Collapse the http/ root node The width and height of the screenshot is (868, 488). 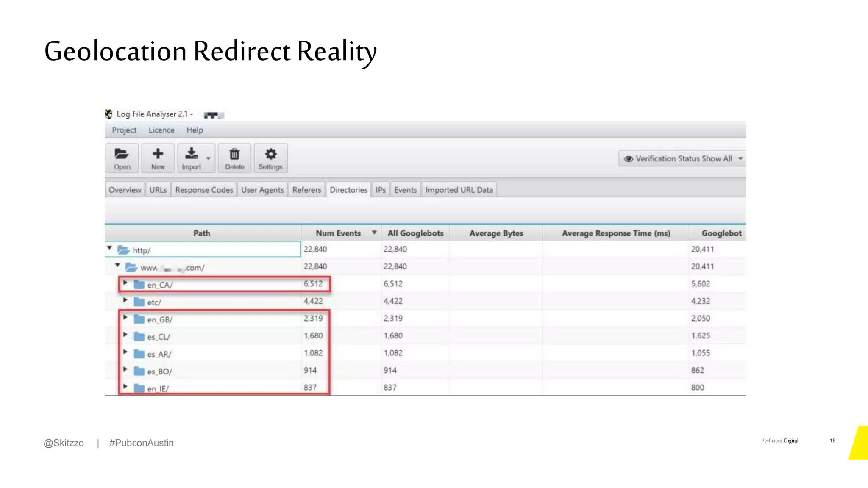pyautogui.click(x=109, y=248)
